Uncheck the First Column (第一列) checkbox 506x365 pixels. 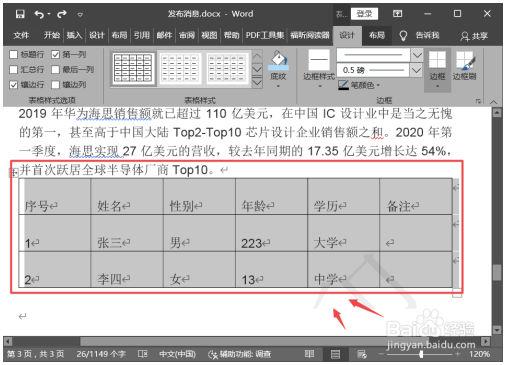click(56, 54)
